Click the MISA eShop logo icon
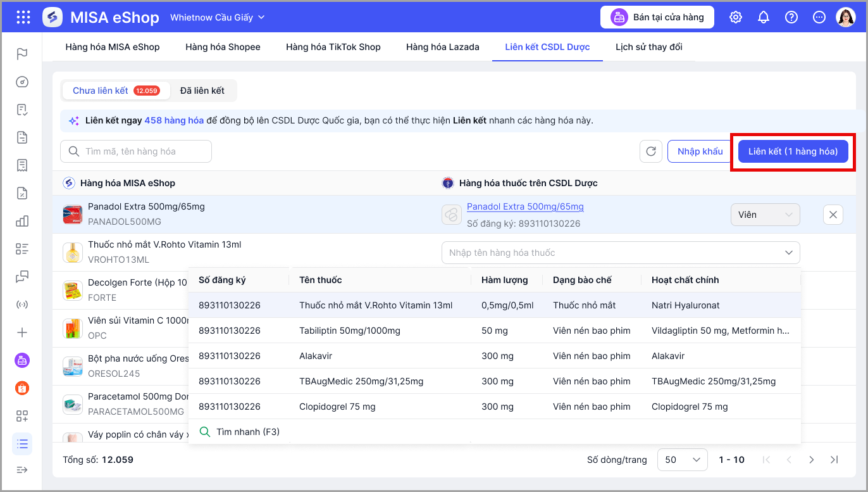 point(53,17)
